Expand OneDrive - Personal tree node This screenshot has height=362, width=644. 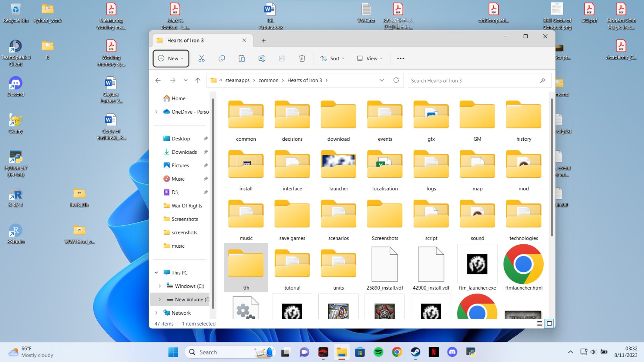(x=157, y=112)
